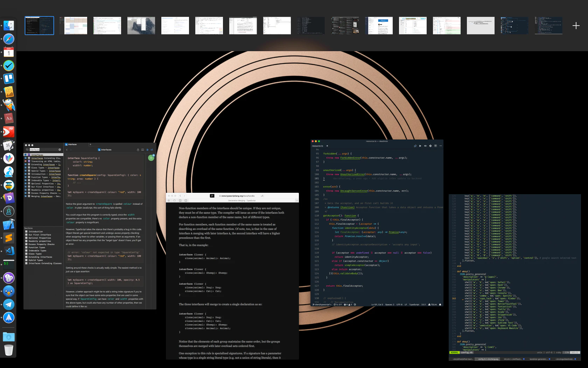This screenshot has width=588, height=368.
Task: Click the back chevron in Dash navigation
Action: (x=66, y=150)
